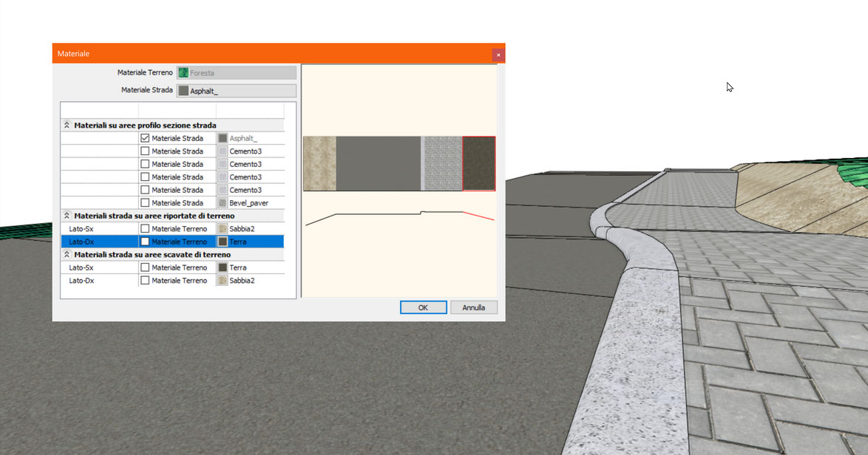The width and height of the screenshot is (868, 455).
Task: Check Materiale Strada checkbox in the Bevel_paver row
Action: 145,203
